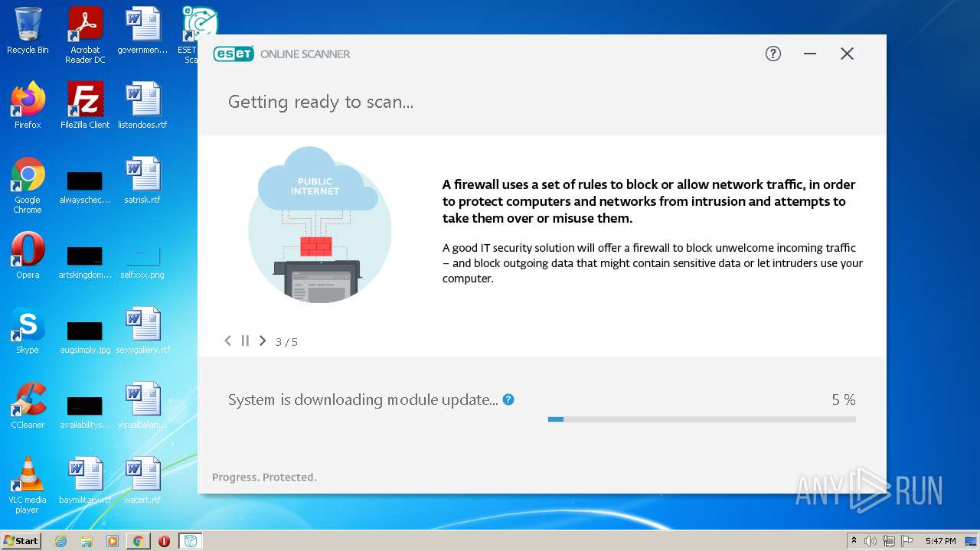Screen dimensions: 980x551
Task: Open the system clock showing 5:47 PM
Action: click(940, 541)
